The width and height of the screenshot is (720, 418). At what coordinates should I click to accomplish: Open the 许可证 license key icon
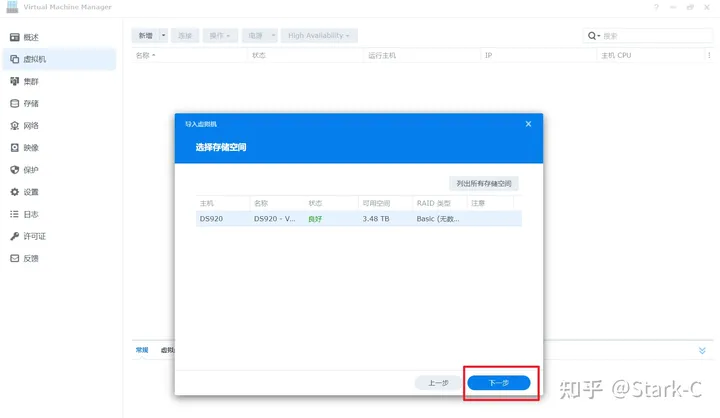pyautogui.click(x=14, y=236)
